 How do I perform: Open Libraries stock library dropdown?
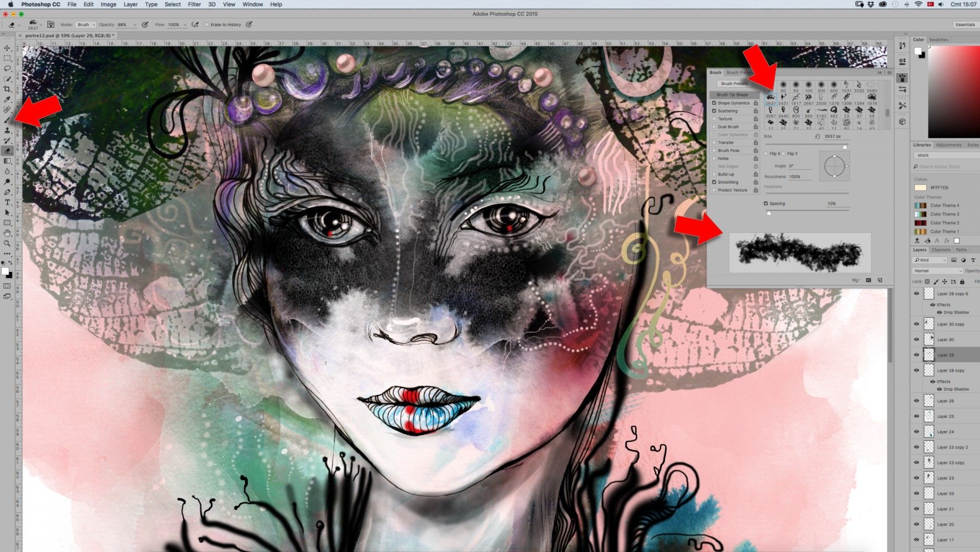click(946, 155)
